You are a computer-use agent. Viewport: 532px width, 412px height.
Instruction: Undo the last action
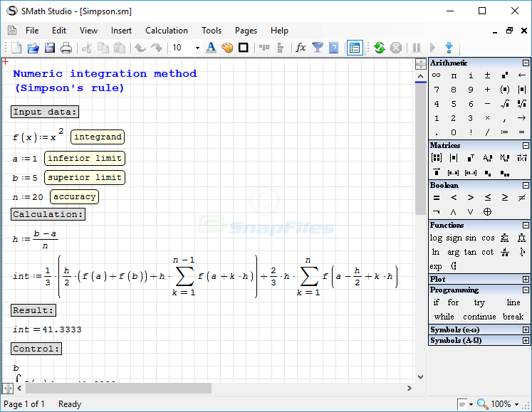(x=140, y=48)
